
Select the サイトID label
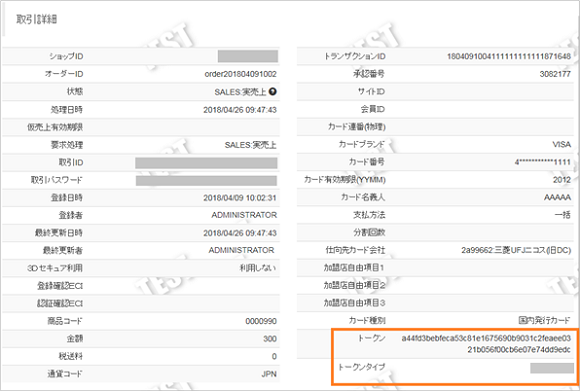[371, 91]
